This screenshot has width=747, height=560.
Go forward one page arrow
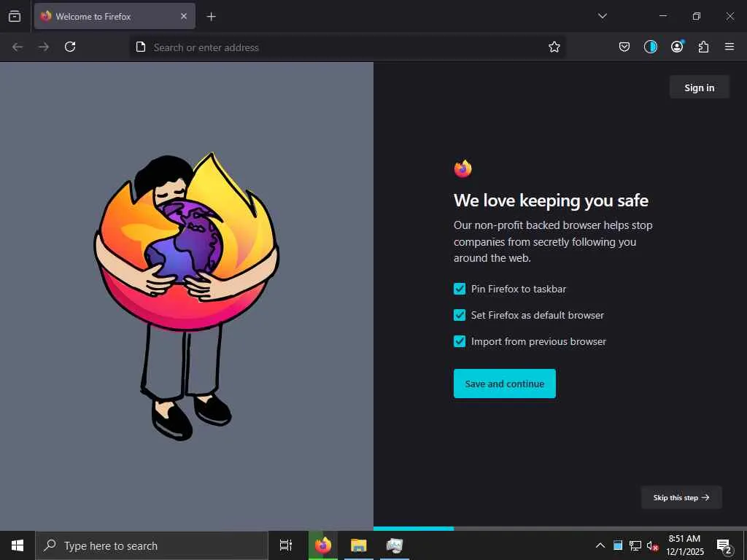click(44, 47)
